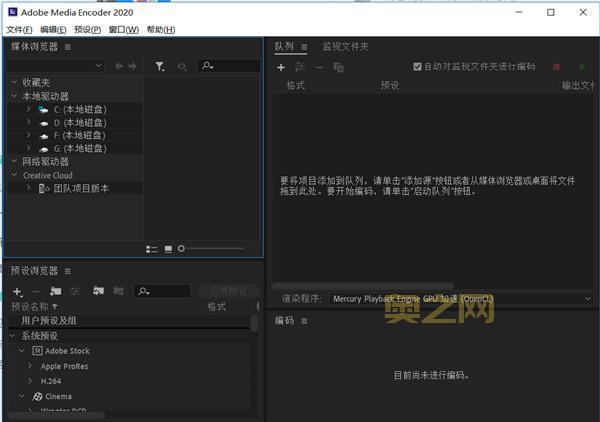Click the 格式 column header in queue
The image size is (600, 422).
[x=296, y=85]
